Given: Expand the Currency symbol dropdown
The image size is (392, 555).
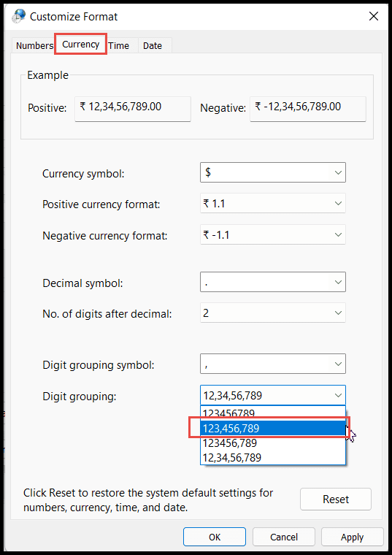Looking at the screenshot, I should point(273,172).
